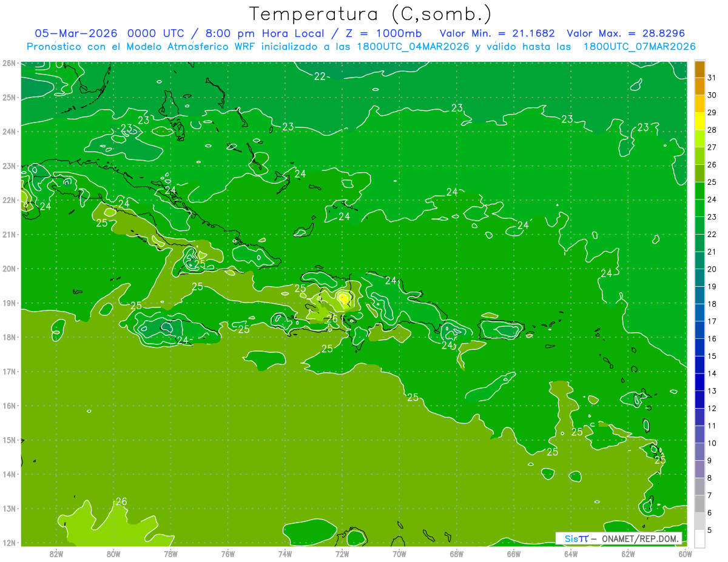This screenshot has height=562, width=728.
Task: Click the 14N latitude axis label
Action: point(8,474)
